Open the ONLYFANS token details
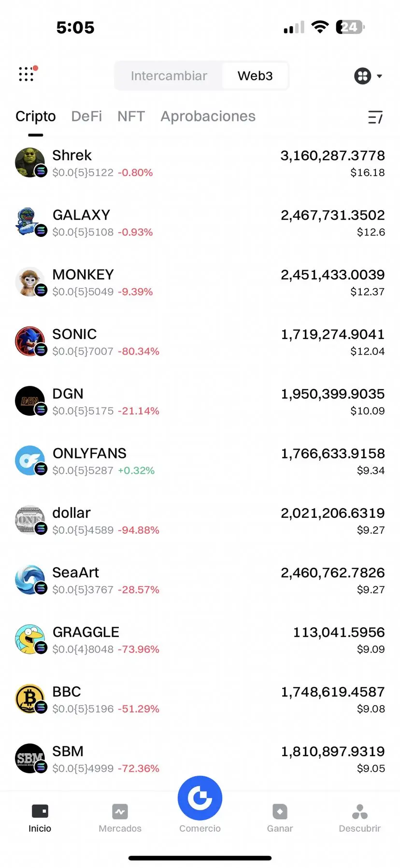Viewport: 400px width, 868px height. click(200, 461)
